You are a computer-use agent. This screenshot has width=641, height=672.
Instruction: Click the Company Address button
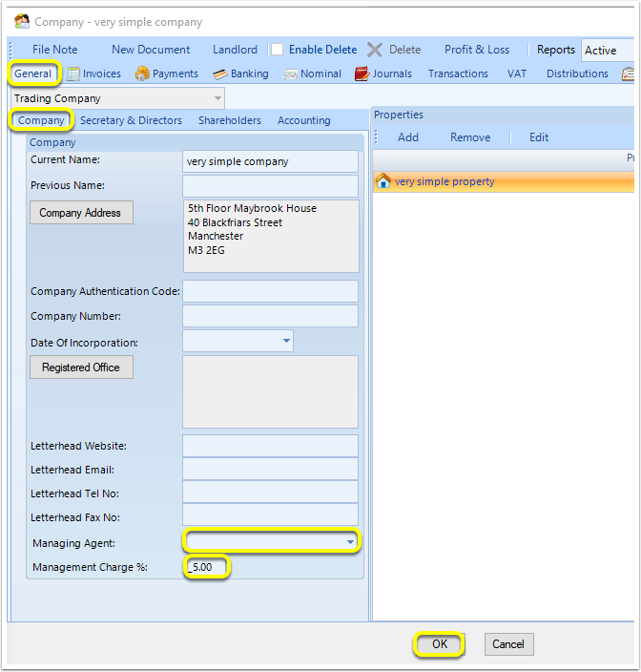point(81,213)
